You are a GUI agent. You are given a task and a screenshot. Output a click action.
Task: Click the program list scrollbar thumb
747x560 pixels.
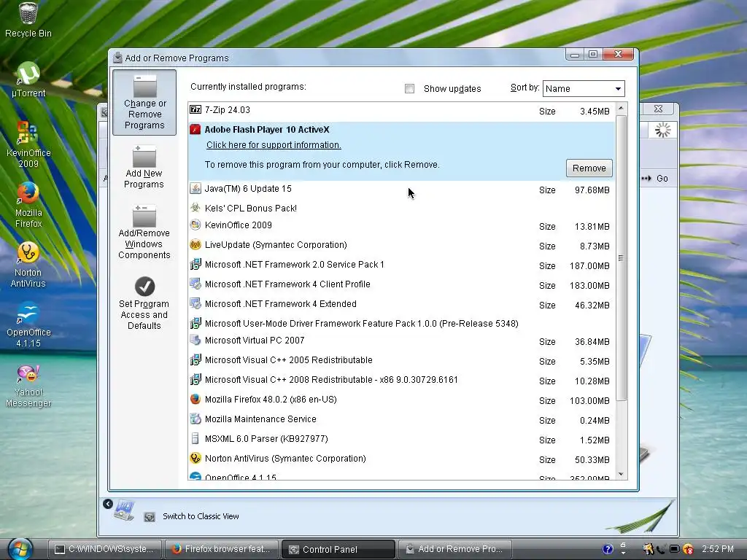point(621,257)
